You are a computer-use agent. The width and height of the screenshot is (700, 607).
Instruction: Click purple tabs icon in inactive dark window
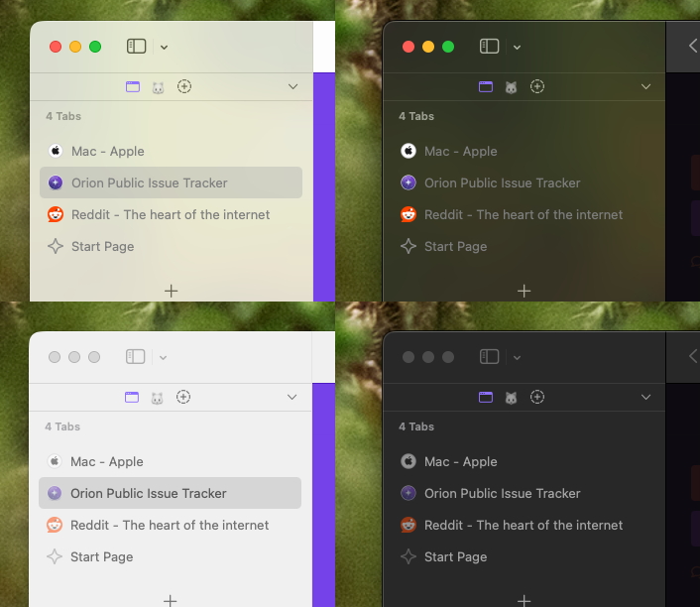486,398
